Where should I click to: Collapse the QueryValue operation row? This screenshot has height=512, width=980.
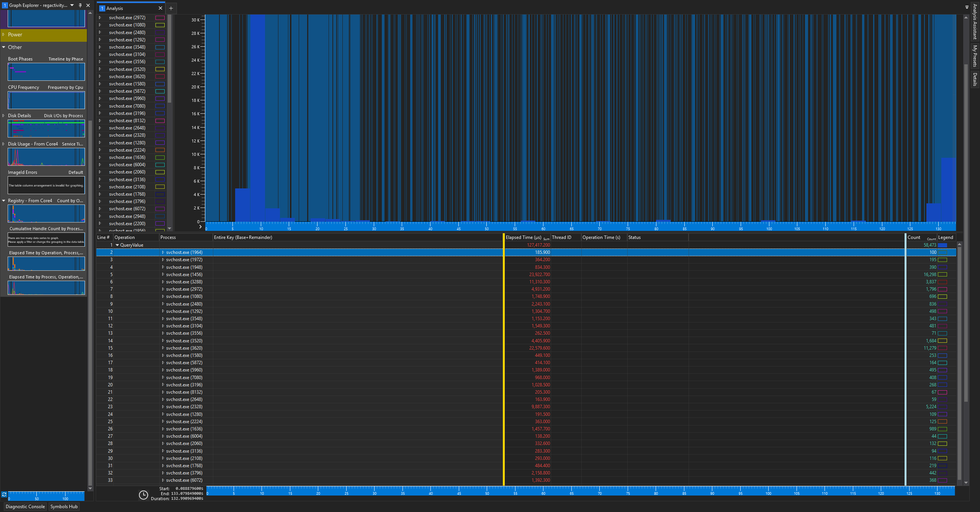click(x=117, y=245)
